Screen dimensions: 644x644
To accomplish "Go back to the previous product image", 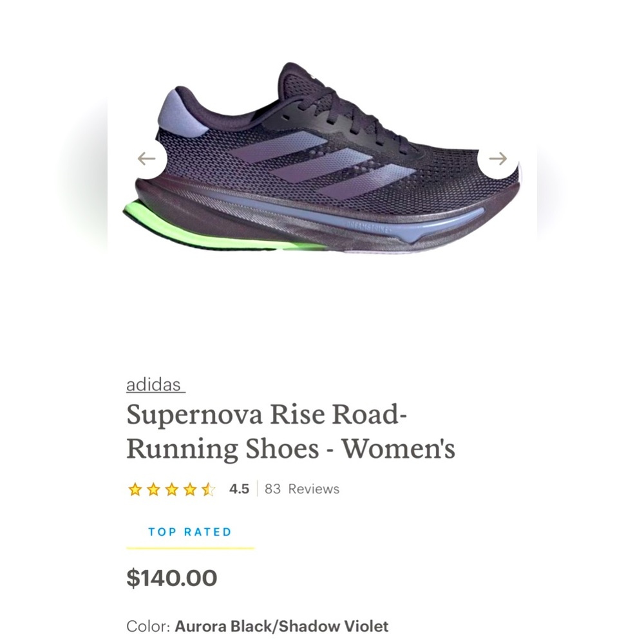I will click(x=147, y=156).
